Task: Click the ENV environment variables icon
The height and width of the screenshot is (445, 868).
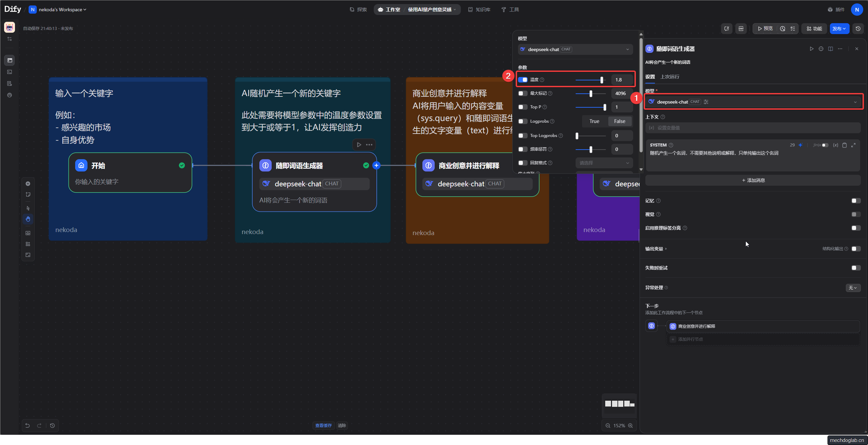Action: (x=741, y=29)
